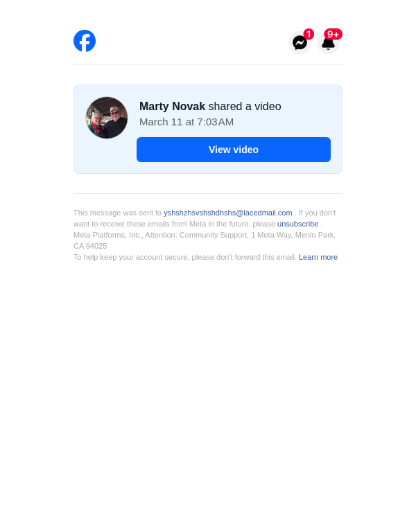Image resolution: width=416 pixels, height=532 pixels.
Task: Click the red 9+ notification badge
Action: [333, 34]
